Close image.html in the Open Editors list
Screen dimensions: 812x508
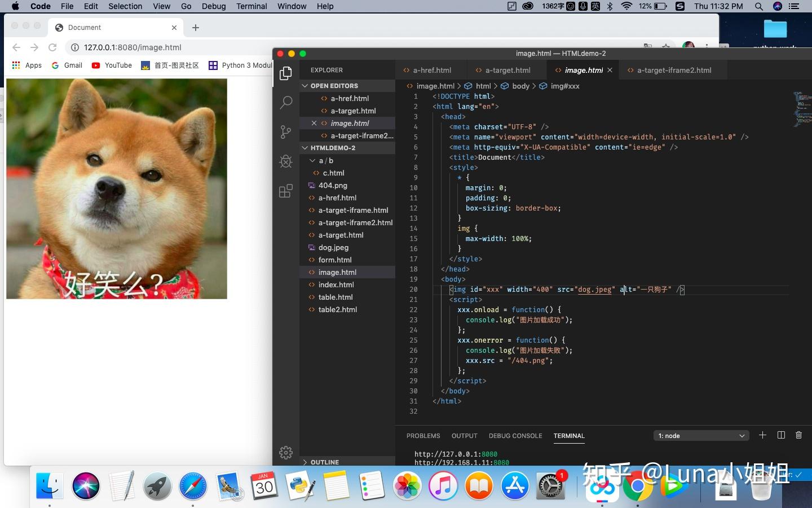(x=314, y=123)
